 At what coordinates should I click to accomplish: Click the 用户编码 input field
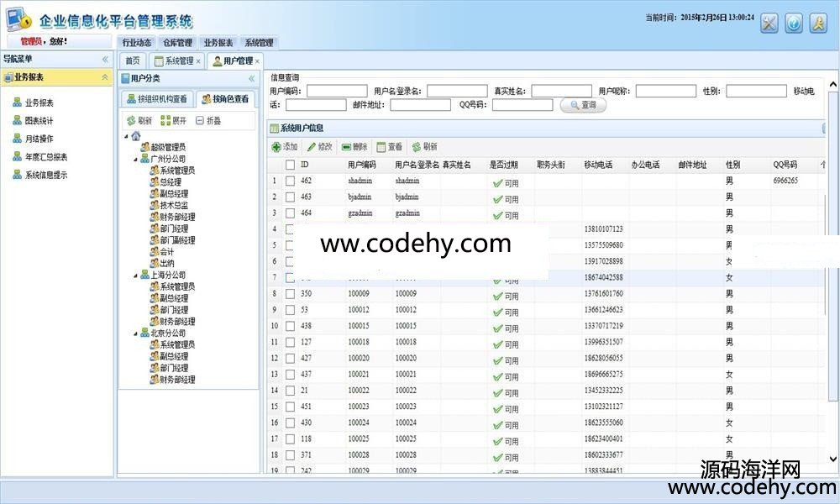coord(337,91)
